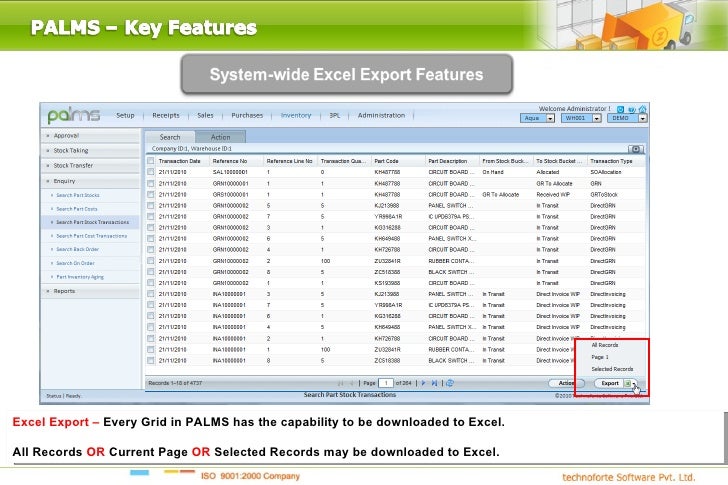
Task: Open Search Part Stock Transactions link
Action: [93, 222]
